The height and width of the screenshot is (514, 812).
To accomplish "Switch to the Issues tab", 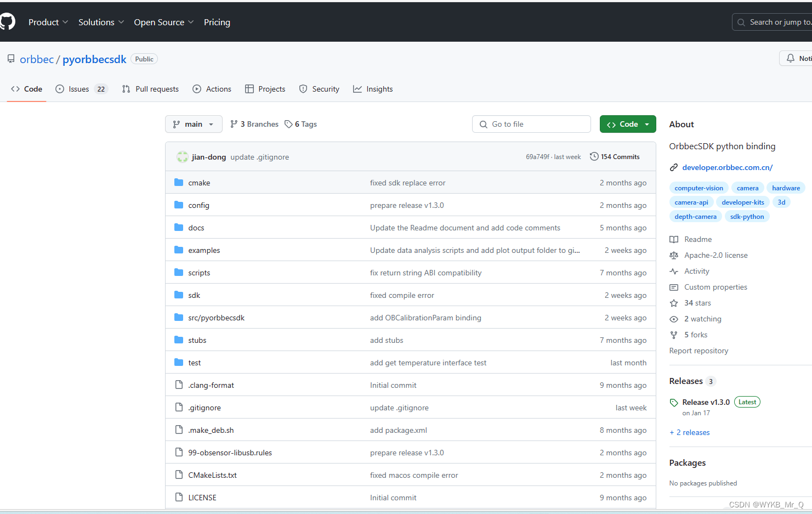I will tap(82, 89).
